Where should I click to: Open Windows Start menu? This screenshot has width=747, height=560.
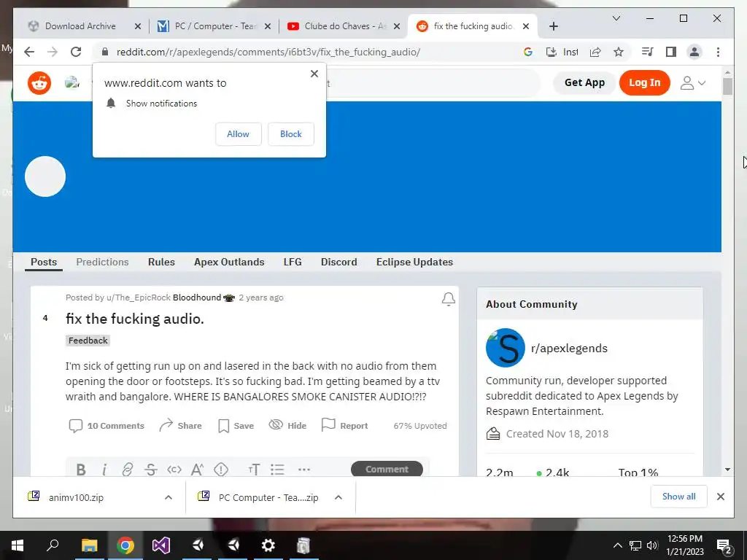[x=18, y=545]
